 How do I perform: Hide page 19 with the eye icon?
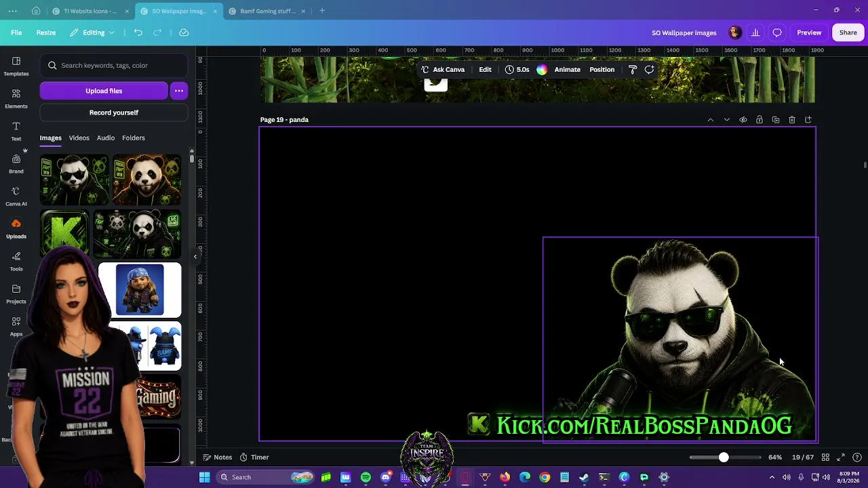pyautogui.click(x=743, y=120)
